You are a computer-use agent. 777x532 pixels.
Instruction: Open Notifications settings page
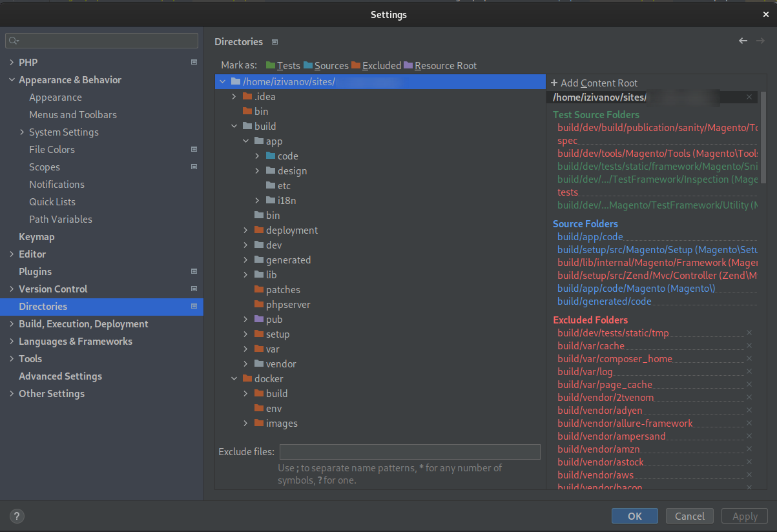pos(57,184)
